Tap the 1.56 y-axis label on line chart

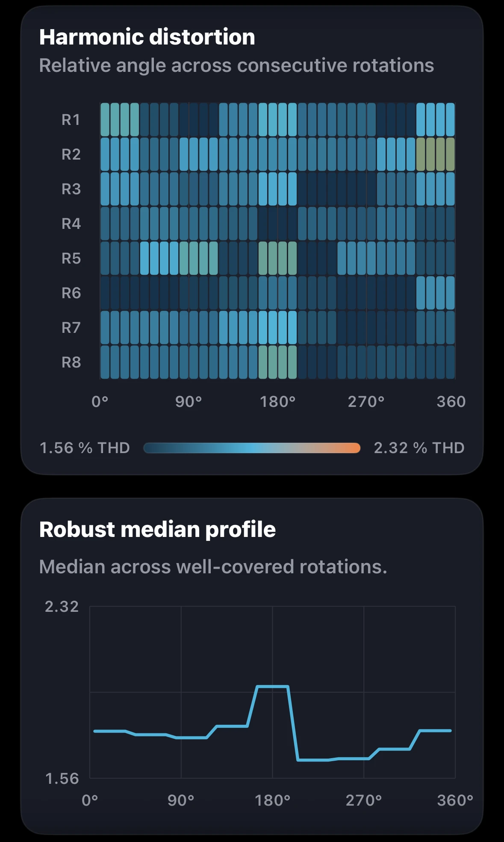(62, 779)
